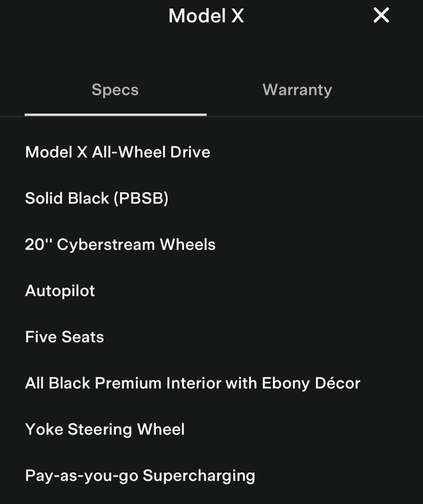Show the vehicle specifications list
This screenshot has height=504, width=423.
point(115,90)
